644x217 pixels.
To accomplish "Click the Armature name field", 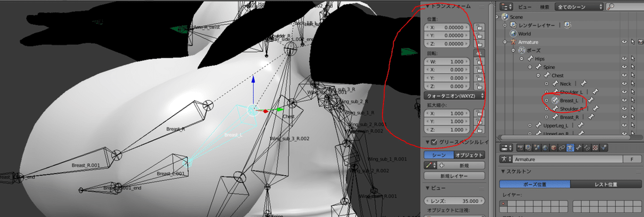I will 567,160.
